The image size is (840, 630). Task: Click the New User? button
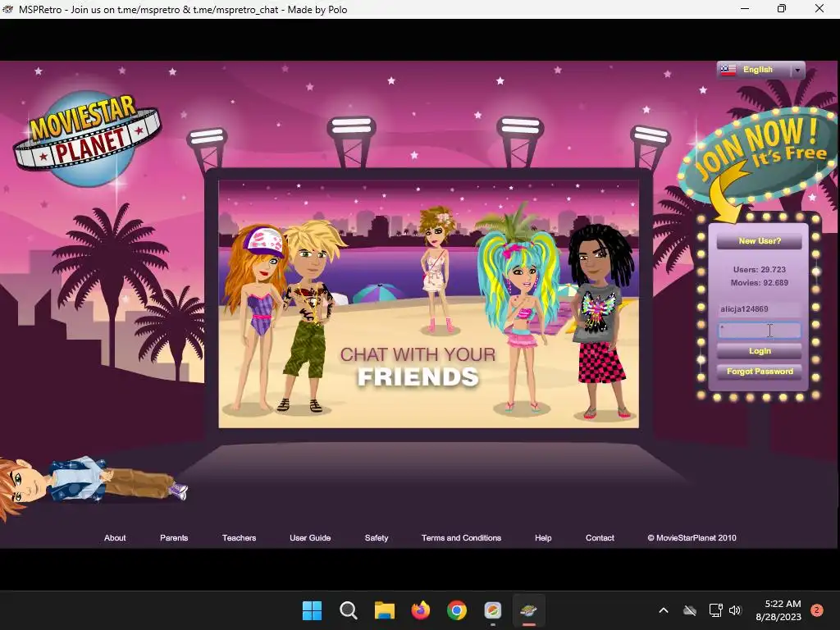759,241
